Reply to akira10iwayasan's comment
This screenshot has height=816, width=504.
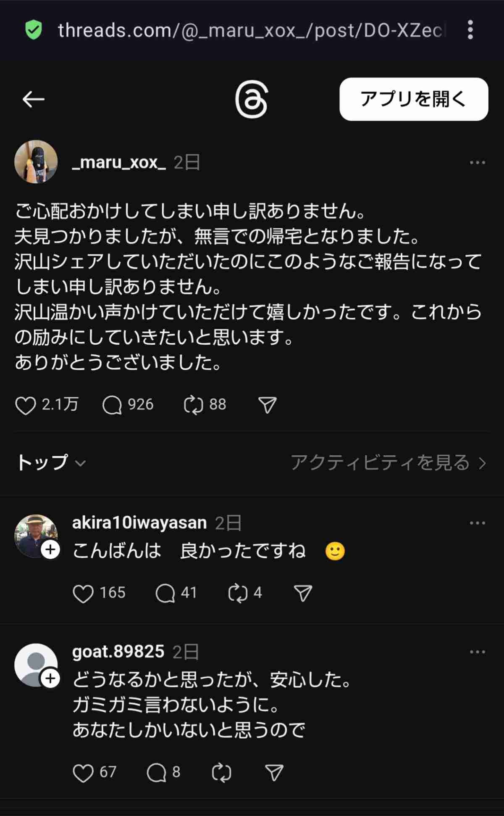[x=165, y=594]
